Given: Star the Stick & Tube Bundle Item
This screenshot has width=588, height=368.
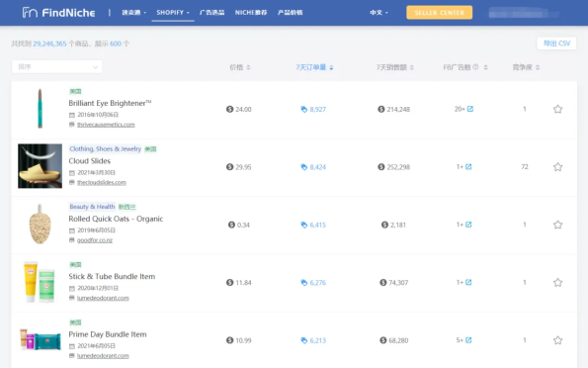Looking at the screenshot, I should coord(557,283).
